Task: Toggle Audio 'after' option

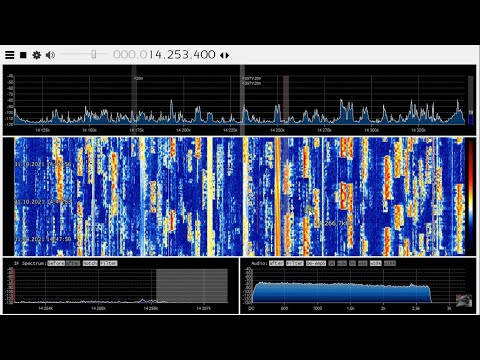Action: point(276,263)
